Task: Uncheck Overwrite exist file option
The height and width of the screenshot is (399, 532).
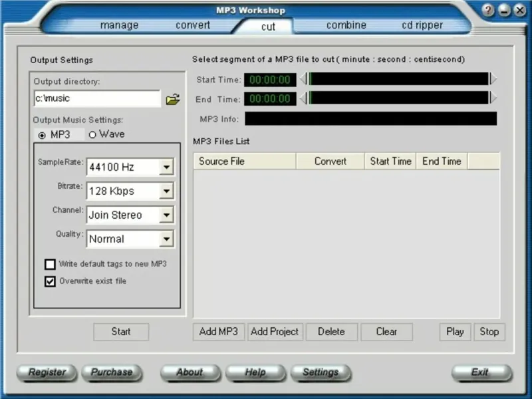Action: 50,281
